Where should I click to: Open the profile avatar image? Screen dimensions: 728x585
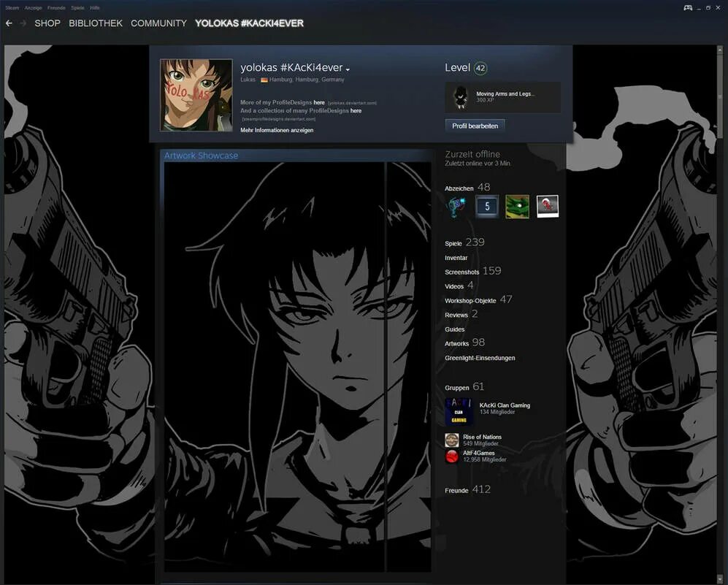click(196, 95)
